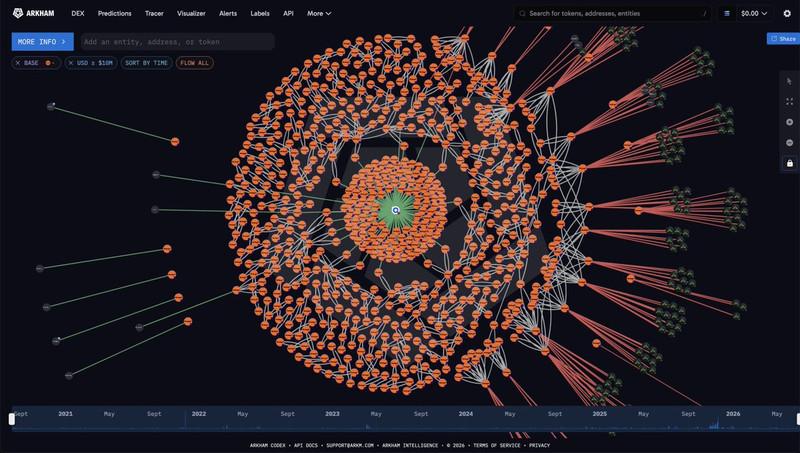
Task: Open Alerts
Action: [228, 13]
